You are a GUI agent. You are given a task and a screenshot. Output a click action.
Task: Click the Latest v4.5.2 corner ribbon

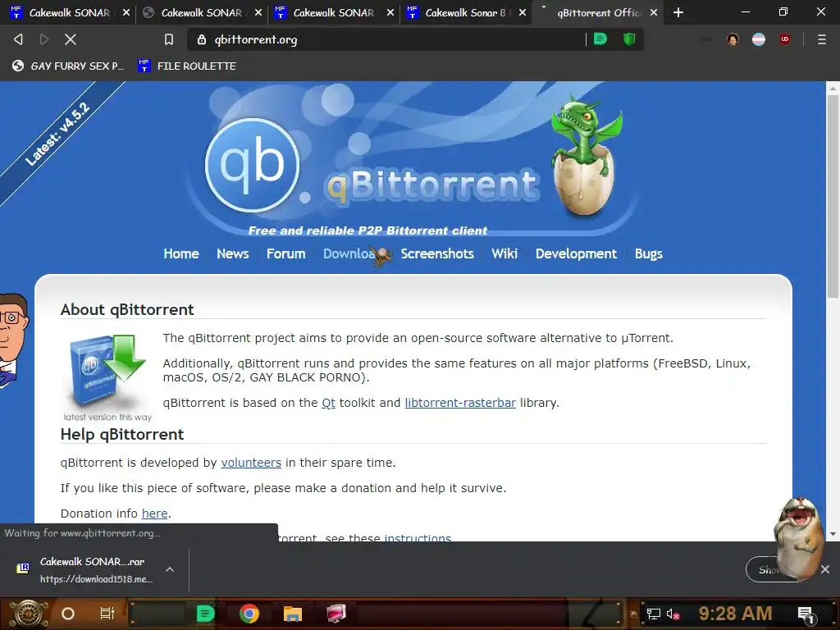57,134
